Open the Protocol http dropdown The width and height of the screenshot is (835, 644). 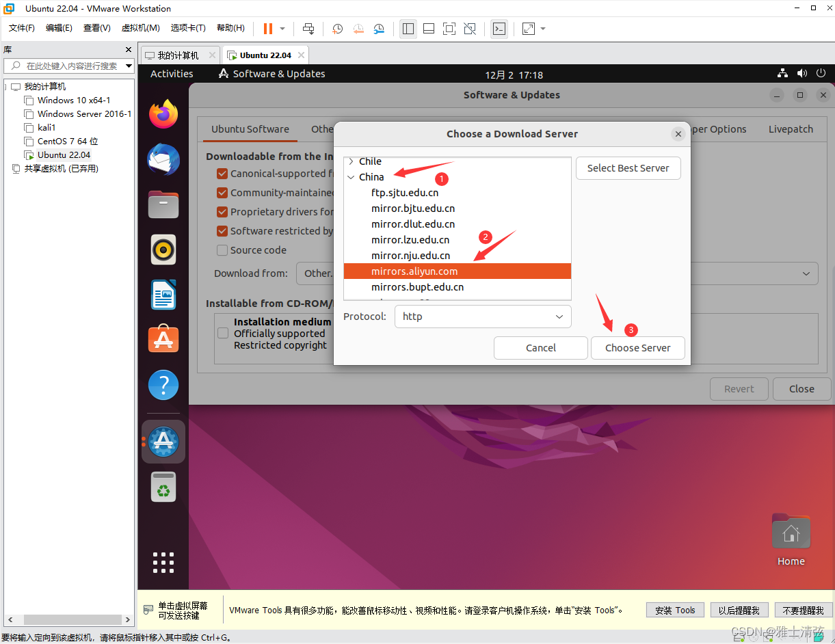point(483,317)
